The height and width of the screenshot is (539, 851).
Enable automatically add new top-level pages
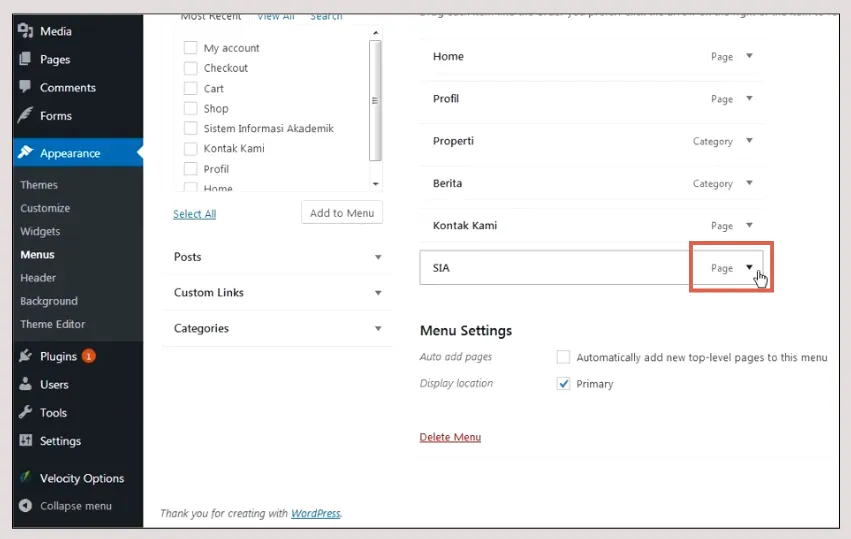pos(563,357)
